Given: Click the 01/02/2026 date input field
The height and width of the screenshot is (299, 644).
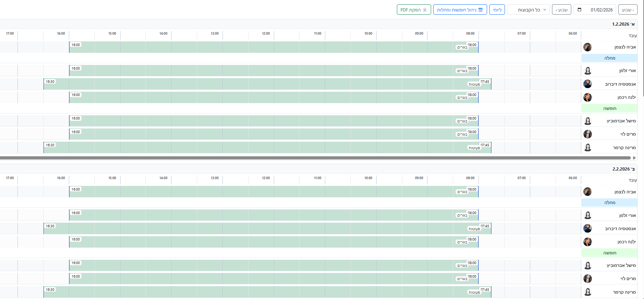Looking at the screenshot, I should coord(601,10).
